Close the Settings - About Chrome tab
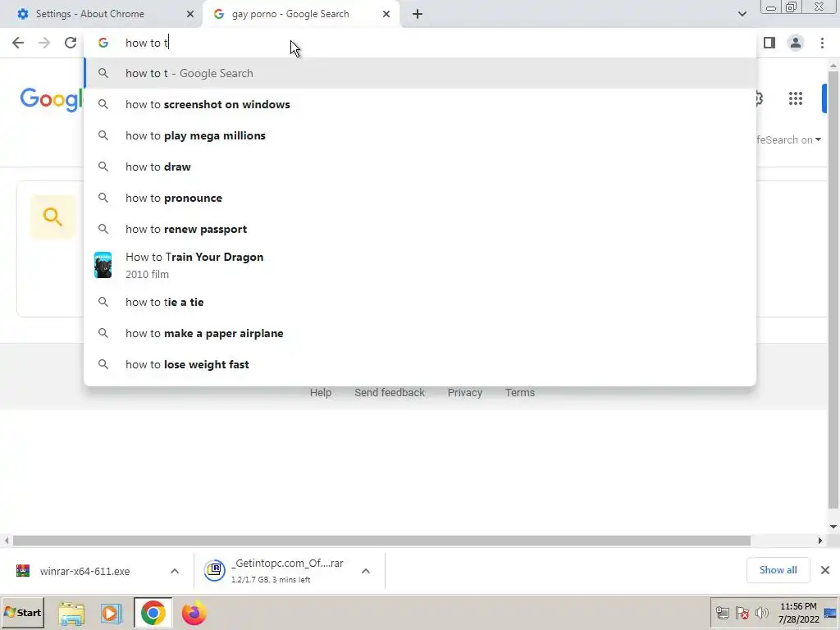The height and width of the screenshot is (630, 840). point(190,14)
